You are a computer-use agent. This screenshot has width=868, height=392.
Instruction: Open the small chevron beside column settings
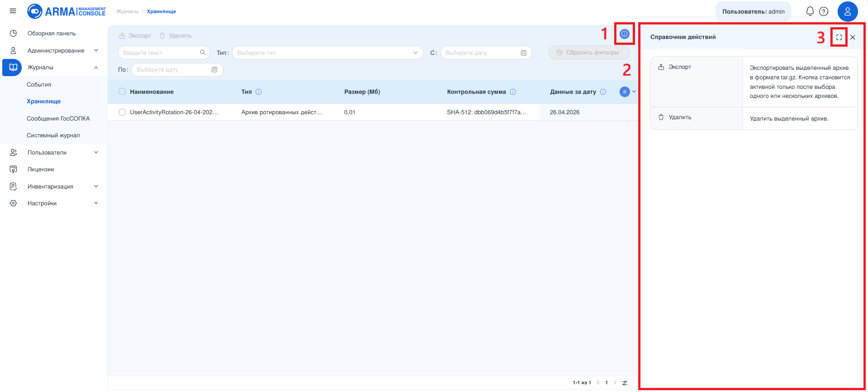(x=634, y=92)
